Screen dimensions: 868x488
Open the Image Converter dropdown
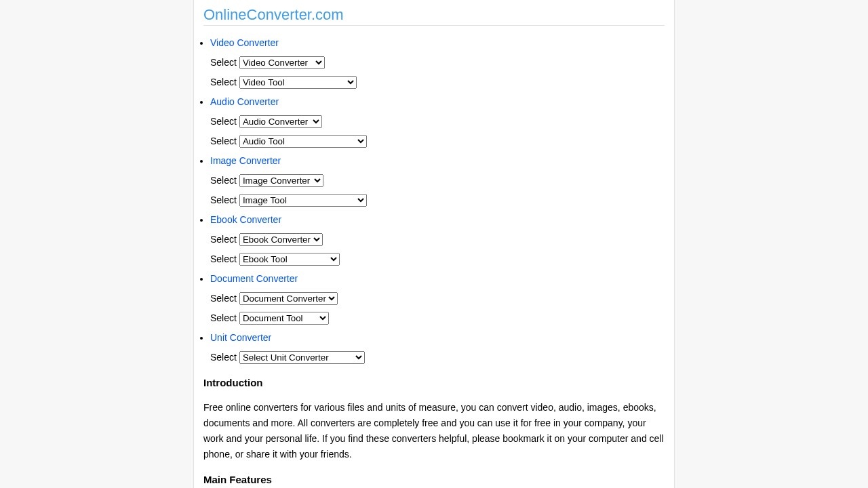coord(281,180)
